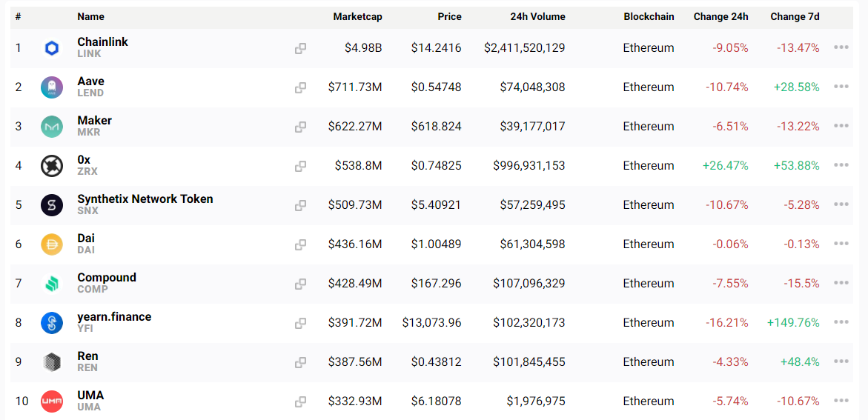Screen dimensions: 868x420
Task: Open the Synthetix Network Token link
Action: pyautogui.click(x=145, y=199)
